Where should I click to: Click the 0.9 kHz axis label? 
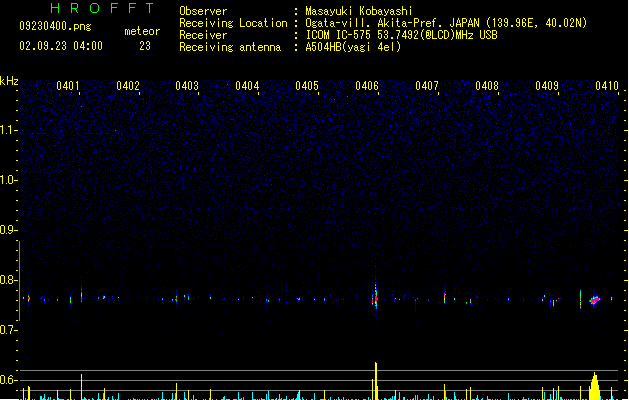coord(7,230)
